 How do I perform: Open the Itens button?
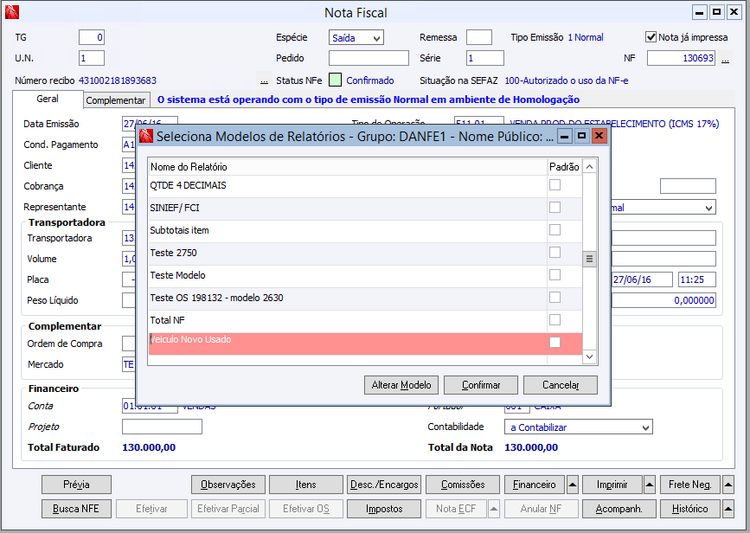coord(306,485)
